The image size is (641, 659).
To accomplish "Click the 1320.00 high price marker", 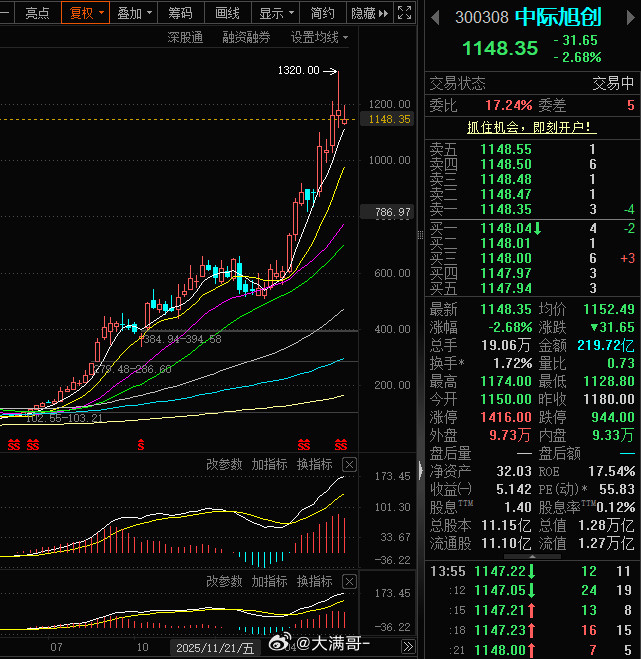I will (298, 70).
